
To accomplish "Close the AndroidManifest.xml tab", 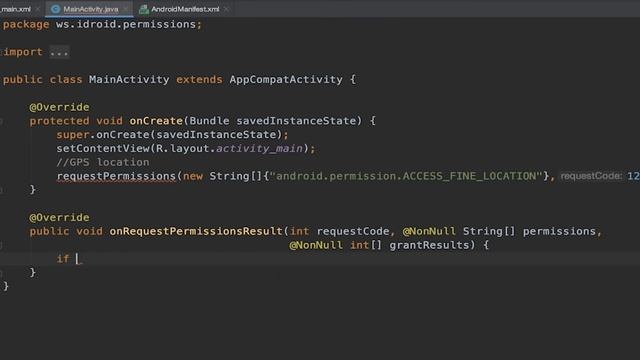I will [227, 9].
